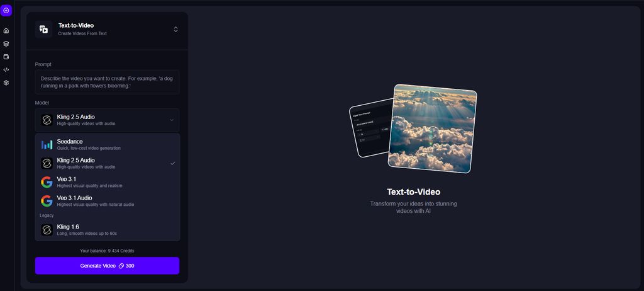Select the Veo 3.1 model option
This screenshot has width=644, height=291.
point(107,182)
